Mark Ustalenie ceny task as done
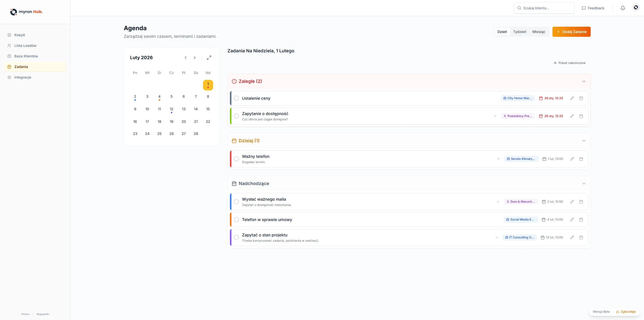Screen dimensions: 644x320 236,98
